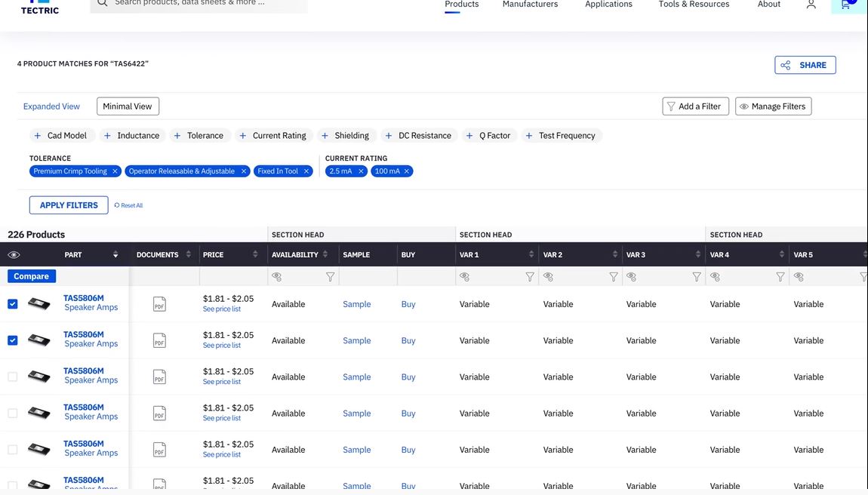The width and height of the screenshot is (868, 495).
Task: Click the Share button
Action: point(805,65)
